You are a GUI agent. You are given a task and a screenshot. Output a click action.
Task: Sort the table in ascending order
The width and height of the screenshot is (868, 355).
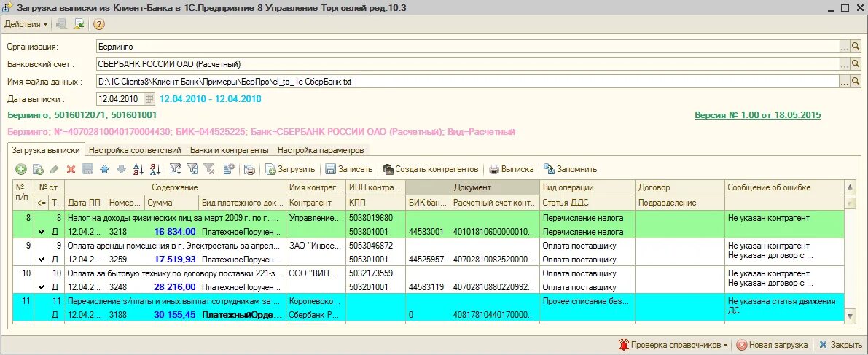138,169
